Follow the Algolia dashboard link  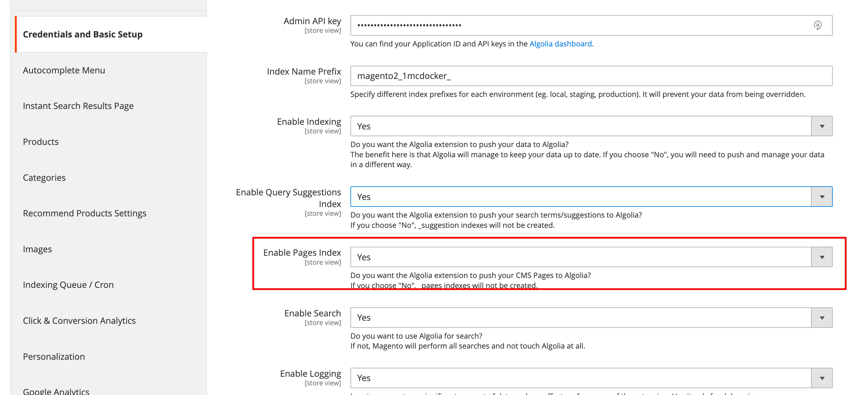(560, 43)
